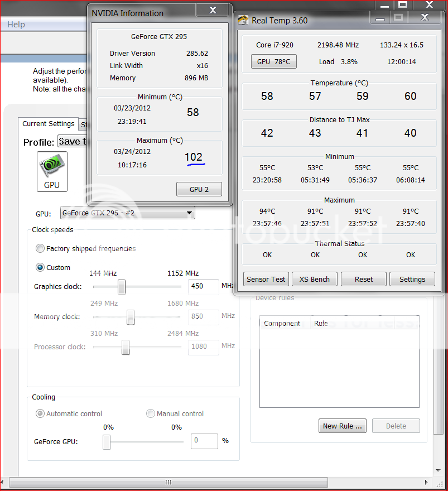Screen dimensions: 448x491
Task: Open Real Temp Settings
Action: pos(412,280)
